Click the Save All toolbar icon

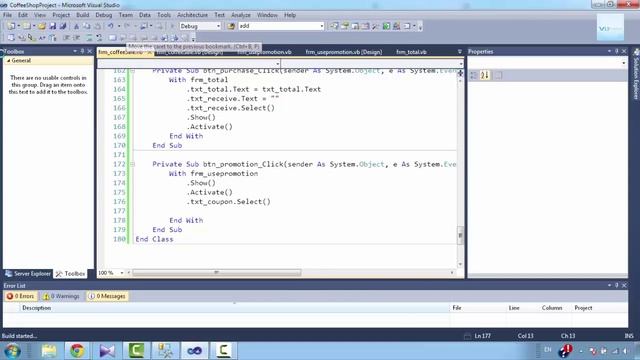(x=62, y=26)
